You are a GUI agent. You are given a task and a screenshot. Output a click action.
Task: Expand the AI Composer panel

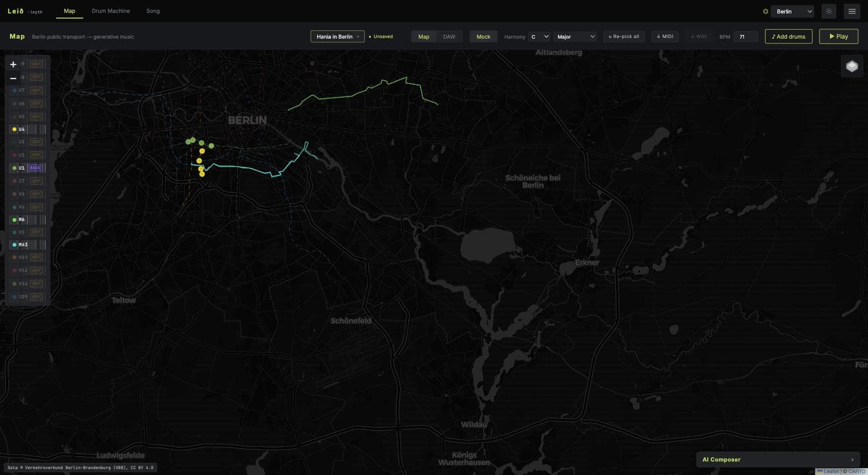(779, 459)
